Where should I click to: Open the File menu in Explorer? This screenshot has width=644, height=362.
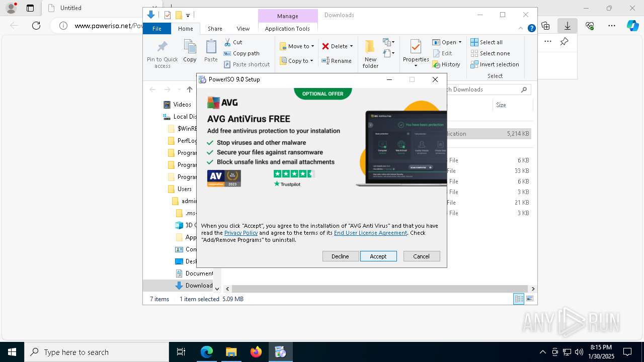(x=157, y=29)
